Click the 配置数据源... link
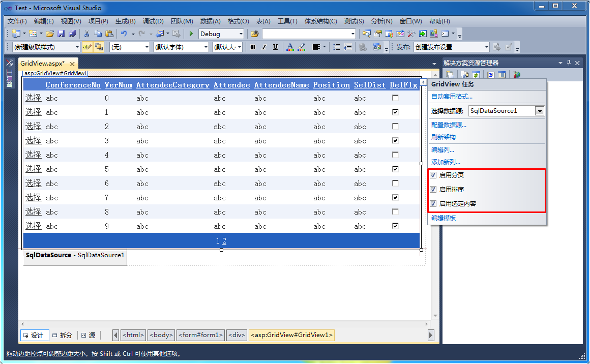Image resolution: width=590 pixels, height=364 pixels. pos(449,125)
